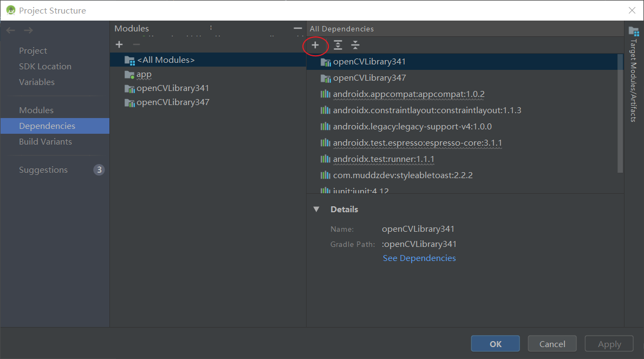Image resolution: width=644 pixels, height=359 pixels.
Task: Open Build Variants page
Action: point(45,141)
